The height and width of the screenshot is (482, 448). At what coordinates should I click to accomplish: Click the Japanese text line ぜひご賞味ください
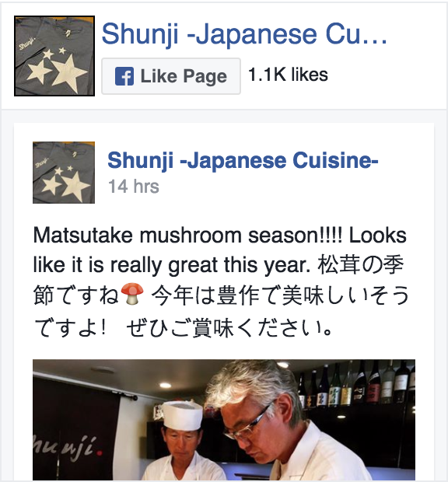tap(229, 328)
